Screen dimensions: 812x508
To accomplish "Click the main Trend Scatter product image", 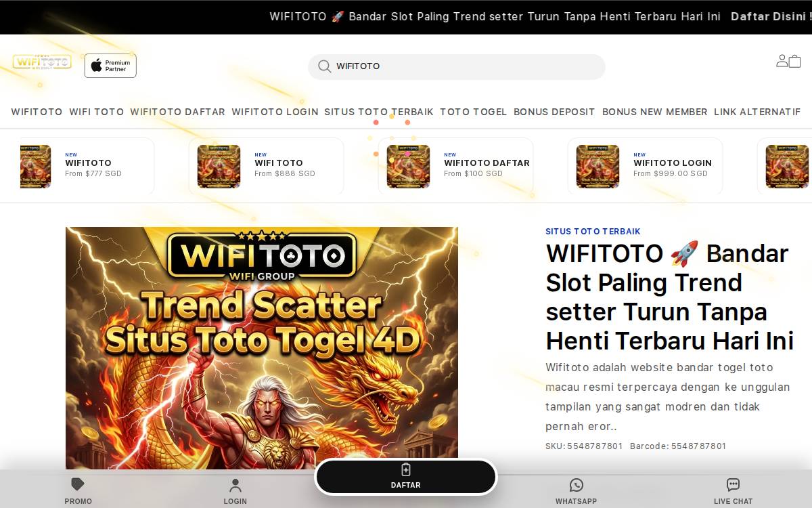I will [x=262, y=348].
